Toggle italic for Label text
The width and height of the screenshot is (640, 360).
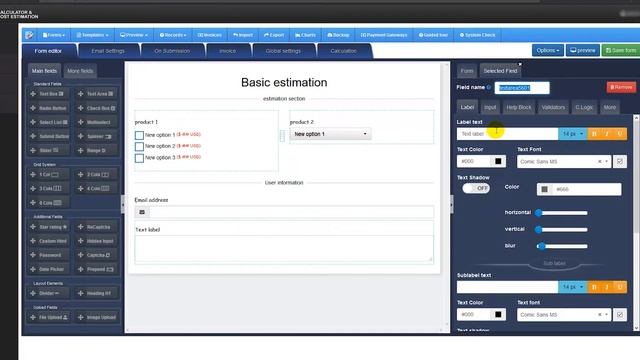pyautogui.click(x=607, y=134)
